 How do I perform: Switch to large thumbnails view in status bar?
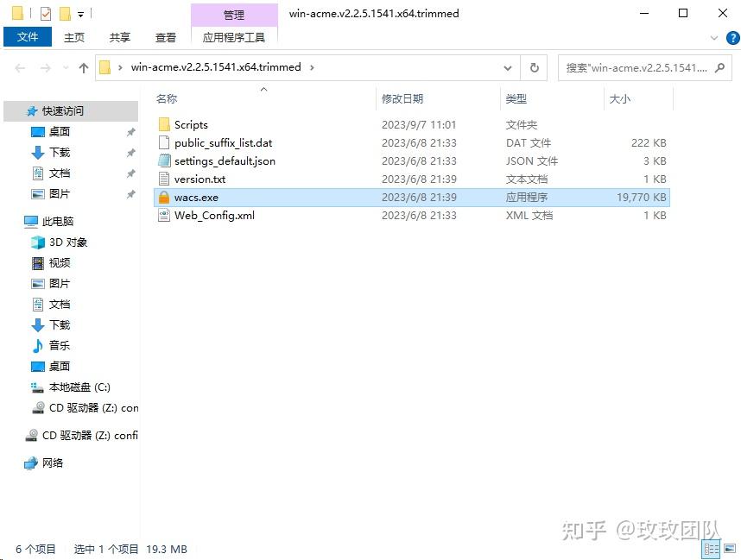pos(729,547)
